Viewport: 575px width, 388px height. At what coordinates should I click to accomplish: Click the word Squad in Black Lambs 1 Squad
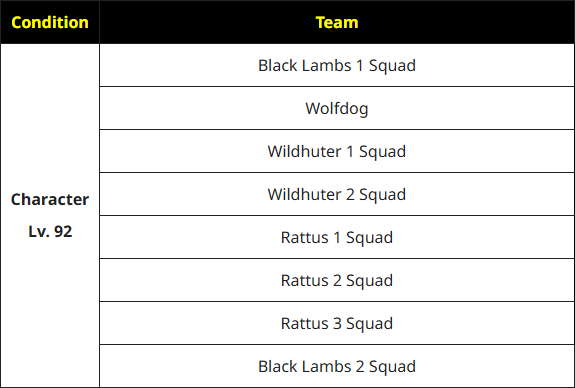(392, 66)
